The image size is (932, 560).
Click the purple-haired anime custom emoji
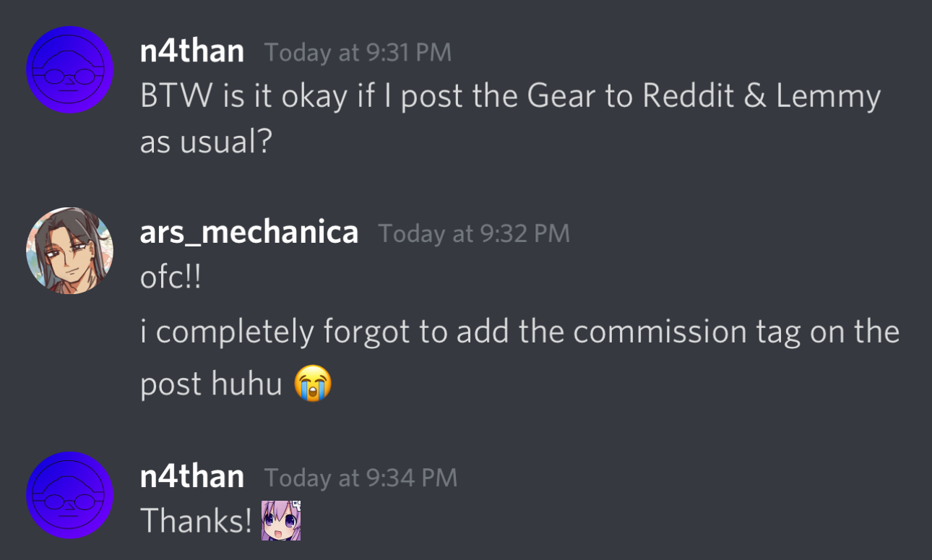(280, 520)
